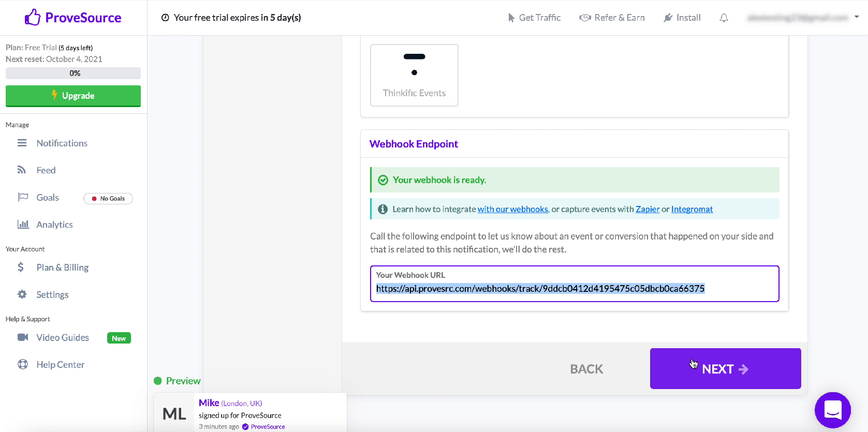Open the Integromat link
Viewport: 868px width, 432px height.
tap(692, 209)
